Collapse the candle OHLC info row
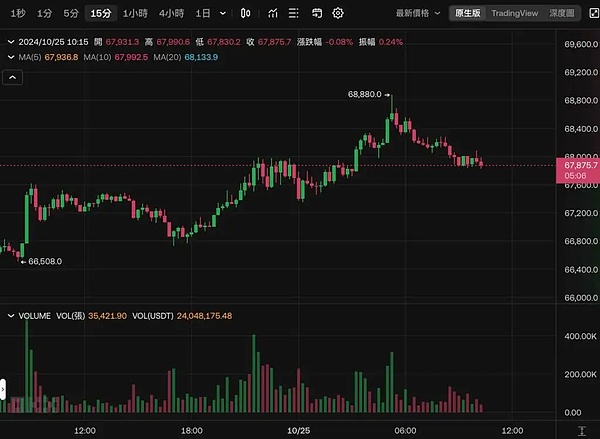The width and height of the screenshot is (600, 439). pos(11,42)
